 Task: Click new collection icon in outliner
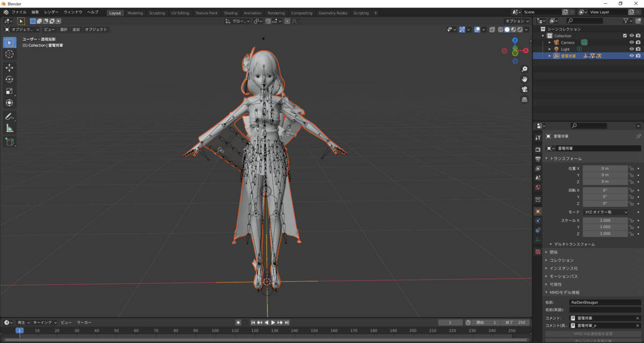point(638,20)
